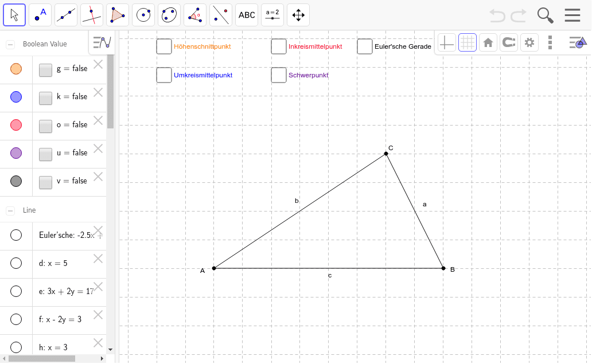
Task: Show the Euler'sche line via its circle
Action: click(16, 235)
